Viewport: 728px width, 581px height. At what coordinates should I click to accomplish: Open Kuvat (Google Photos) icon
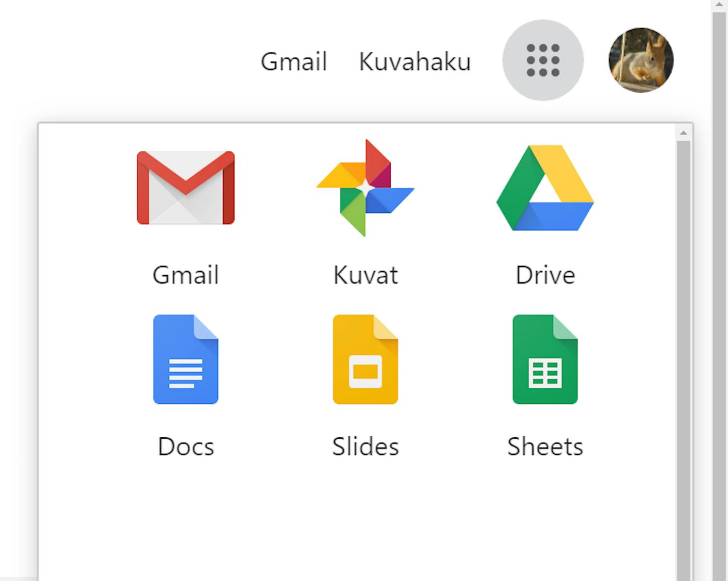(x=365, y=188)
